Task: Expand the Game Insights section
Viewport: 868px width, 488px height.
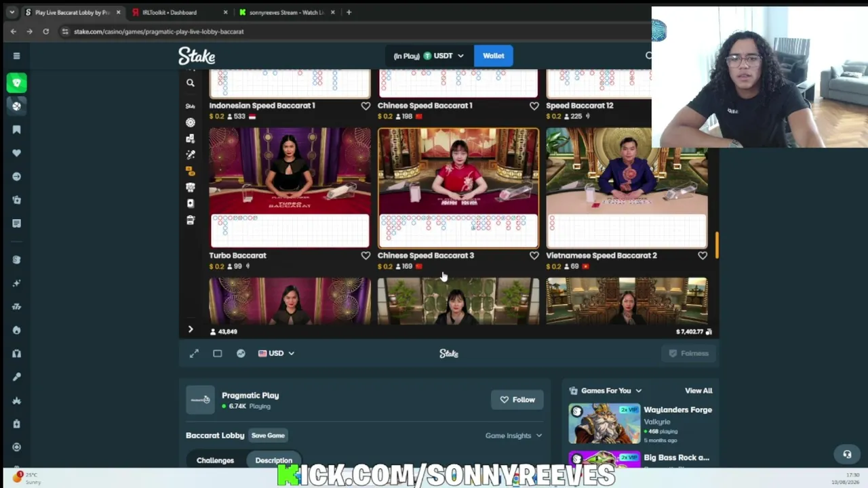Action: coord(513,436)
